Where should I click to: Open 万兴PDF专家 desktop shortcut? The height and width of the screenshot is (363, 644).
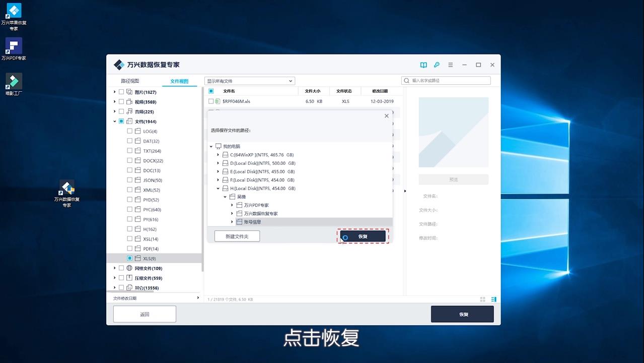14,49
